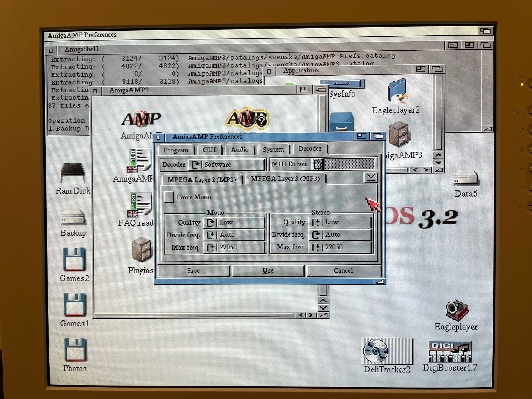Open the layer tabs overflow arrow
This screenshot has height=399, width=532.
[x=371, y=178]
